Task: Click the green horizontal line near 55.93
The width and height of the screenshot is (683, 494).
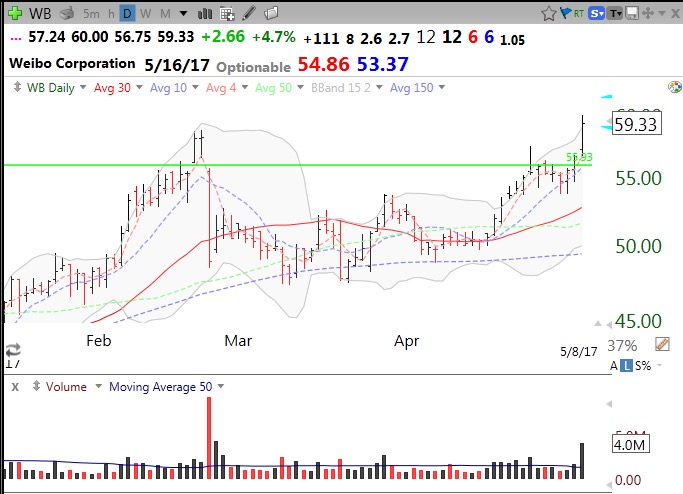Action: [x=298, y=165]
